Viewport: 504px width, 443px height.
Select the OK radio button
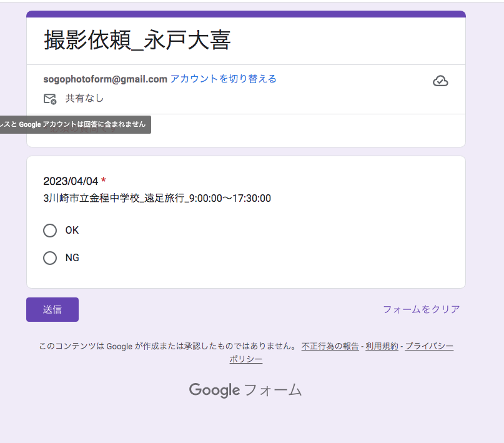[x=50, y=231]
